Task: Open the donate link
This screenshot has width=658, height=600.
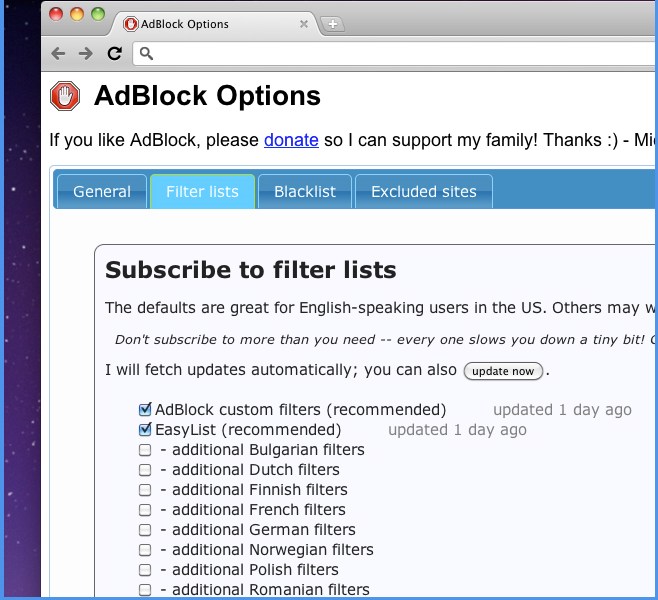Action: pos(291,140)
